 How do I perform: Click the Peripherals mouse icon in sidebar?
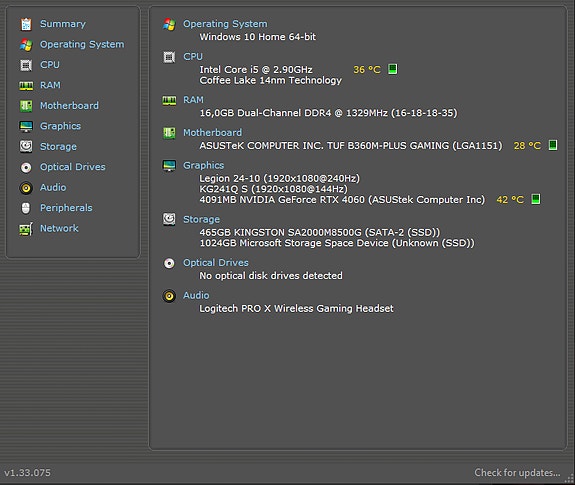coord(26,208)
